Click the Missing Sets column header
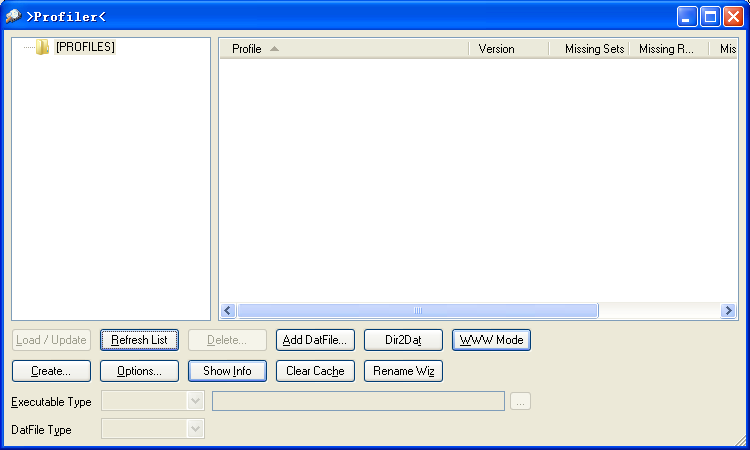The image size is (750, 450). (589, 49)
